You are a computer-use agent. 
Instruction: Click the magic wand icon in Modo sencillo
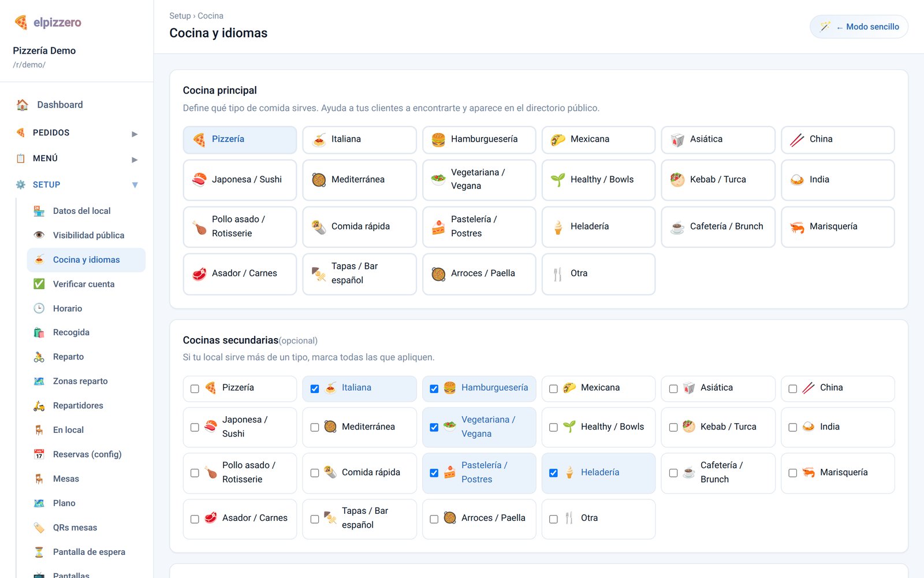point(825,27)
